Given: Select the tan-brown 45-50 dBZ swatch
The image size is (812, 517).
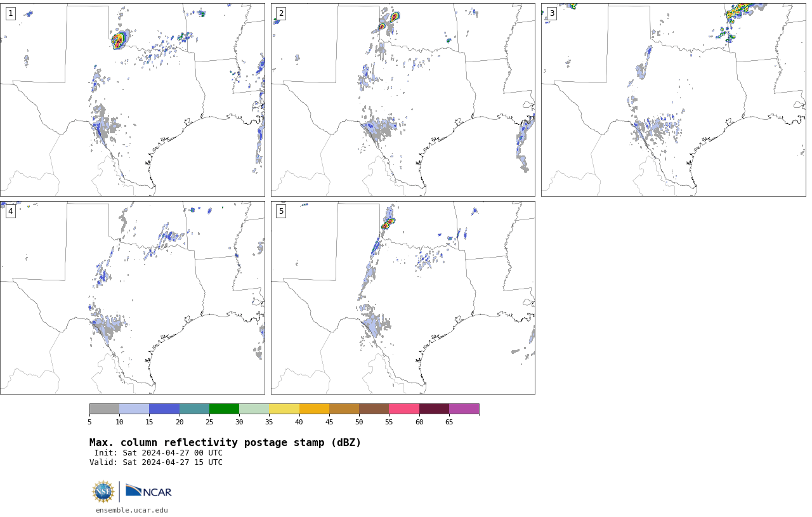Looking at the screenshot, I should (344, 409).
